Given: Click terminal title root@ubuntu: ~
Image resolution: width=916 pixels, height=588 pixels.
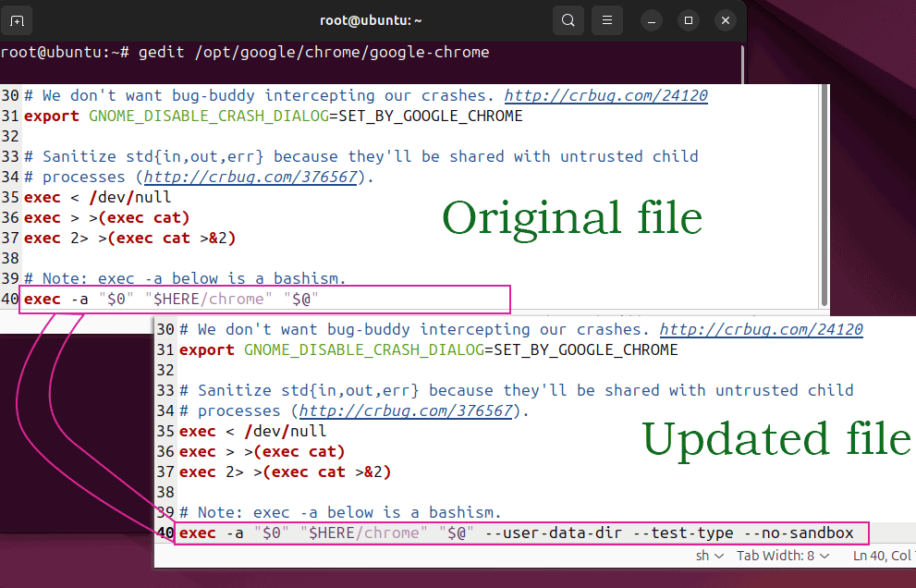Looking at the screenshot, I should [371, 20].
